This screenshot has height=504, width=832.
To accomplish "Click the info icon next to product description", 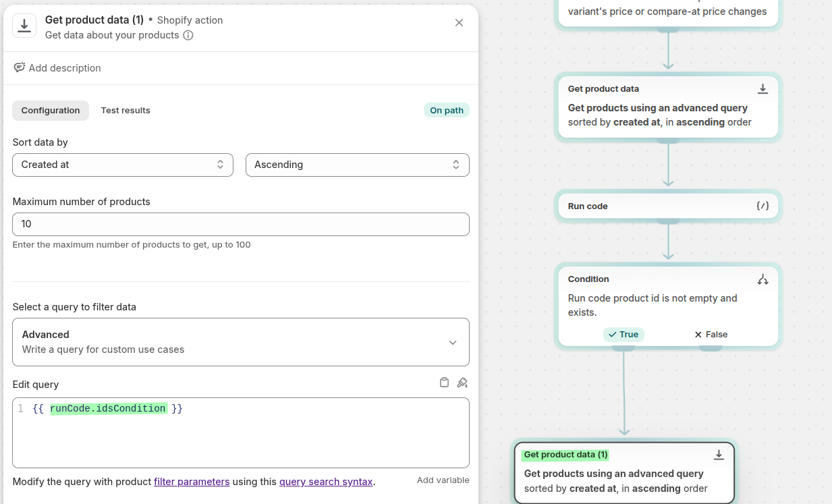I will tap(188, 35).
